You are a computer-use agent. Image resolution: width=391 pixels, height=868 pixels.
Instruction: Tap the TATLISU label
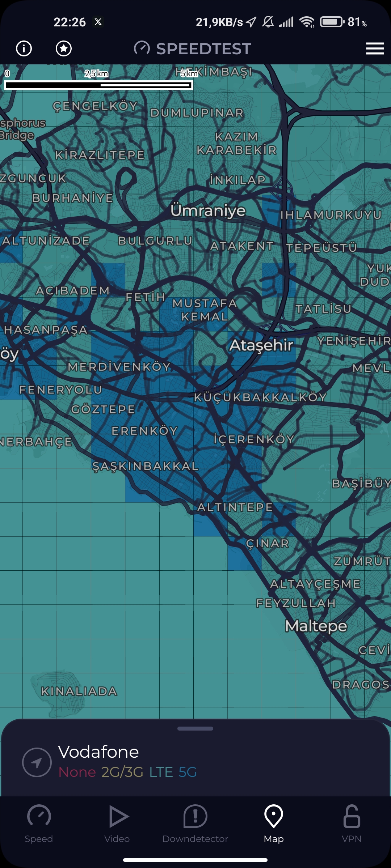[323, 309]
